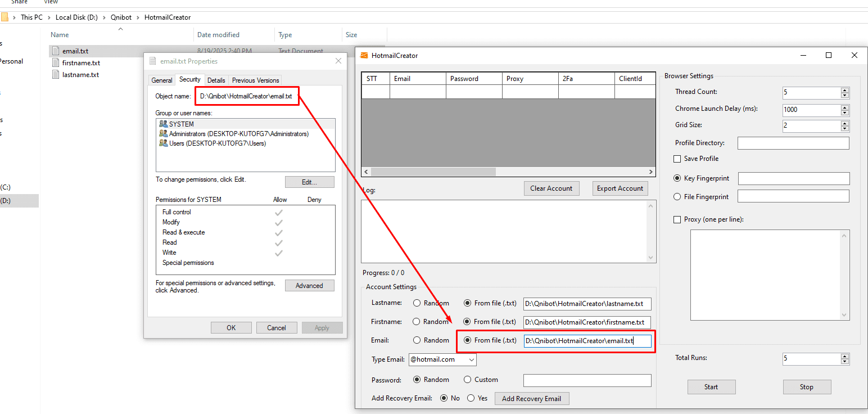
Task: Select the File Fingerprint radio button
Action: point(677,197)
